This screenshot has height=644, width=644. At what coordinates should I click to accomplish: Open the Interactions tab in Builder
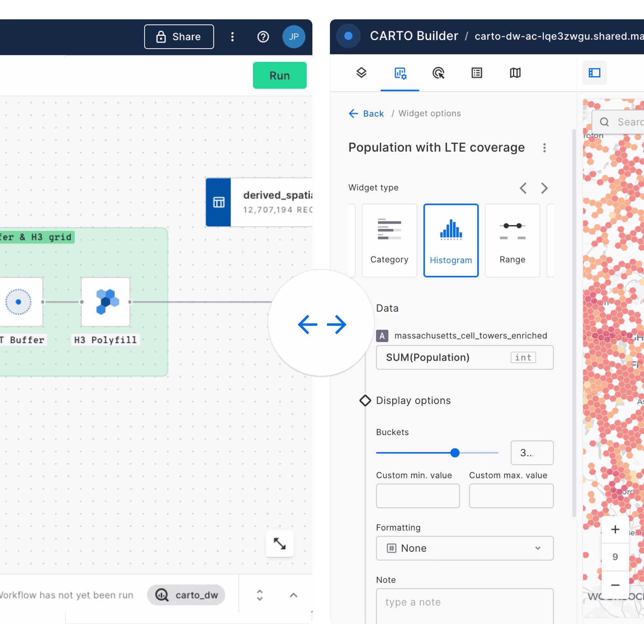438,73
